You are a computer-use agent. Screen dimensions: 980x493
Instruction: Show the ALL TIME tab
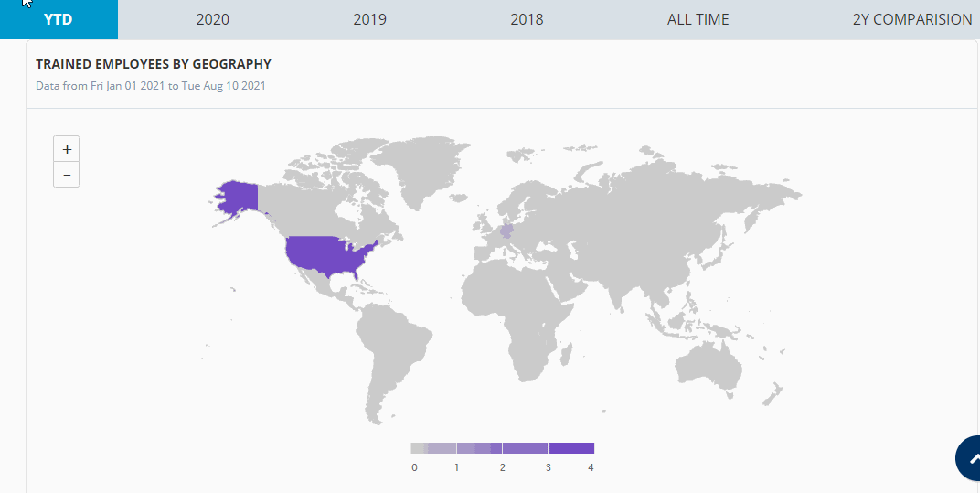[x=698, y=19]
